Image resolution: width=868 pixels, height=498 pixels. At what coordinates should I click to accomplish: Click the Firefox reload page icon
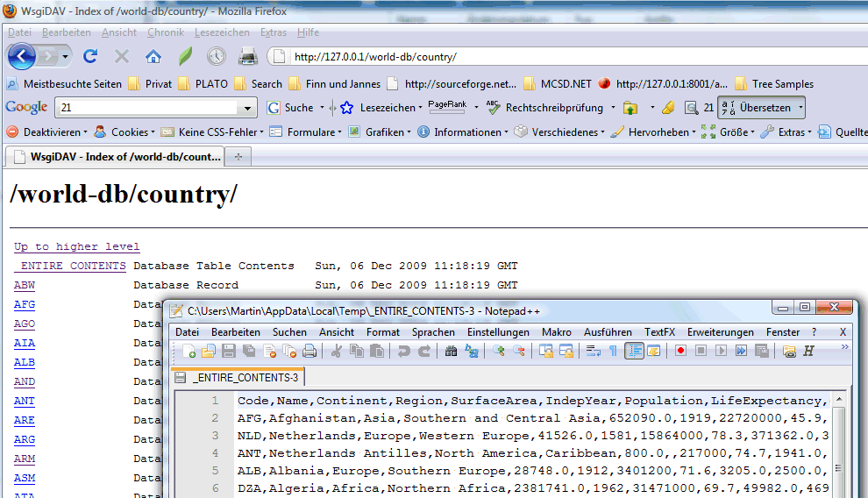click(x=89, y=57)
